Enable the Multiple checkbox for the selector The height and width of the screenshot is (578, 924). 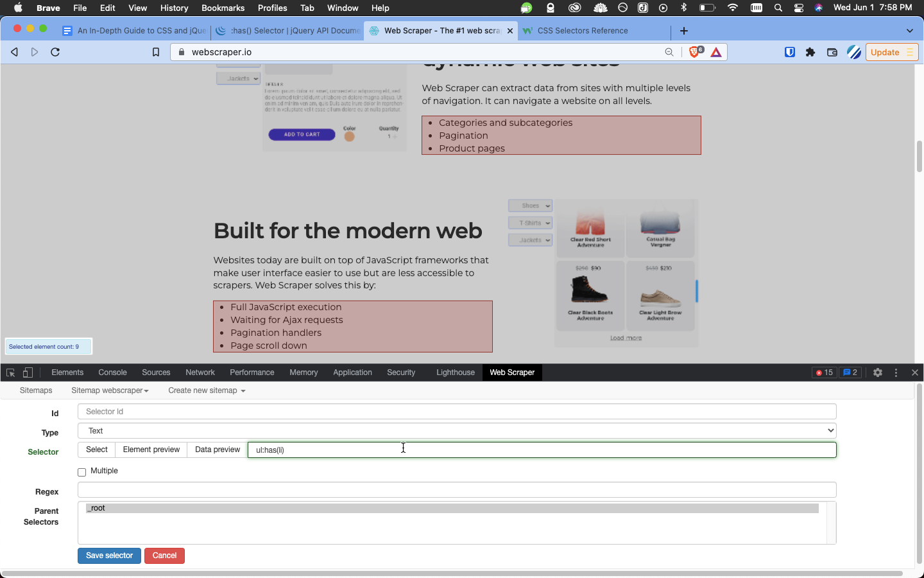(x=81, y=471)
